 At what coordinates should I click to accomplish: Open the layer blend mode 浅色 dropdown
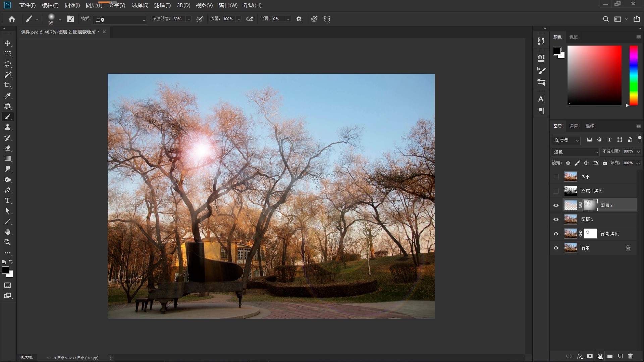click(x=575, y=152)
